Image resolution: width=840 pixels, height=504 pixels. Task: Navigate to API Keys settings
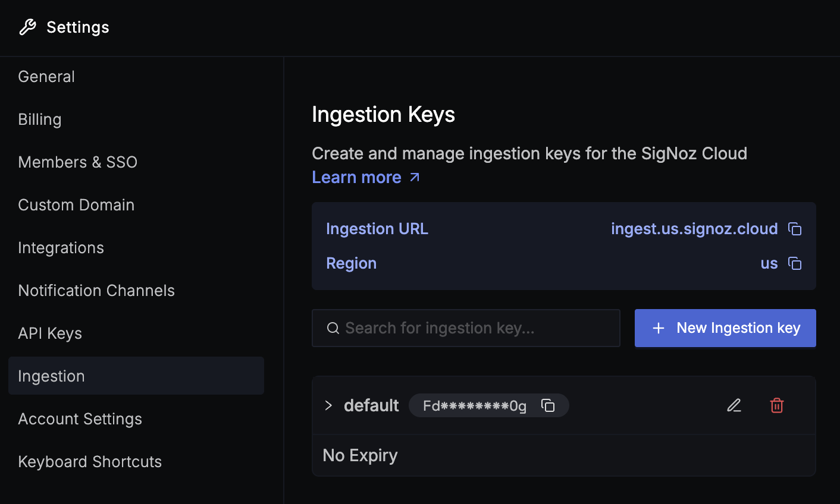tap(50, 333)
